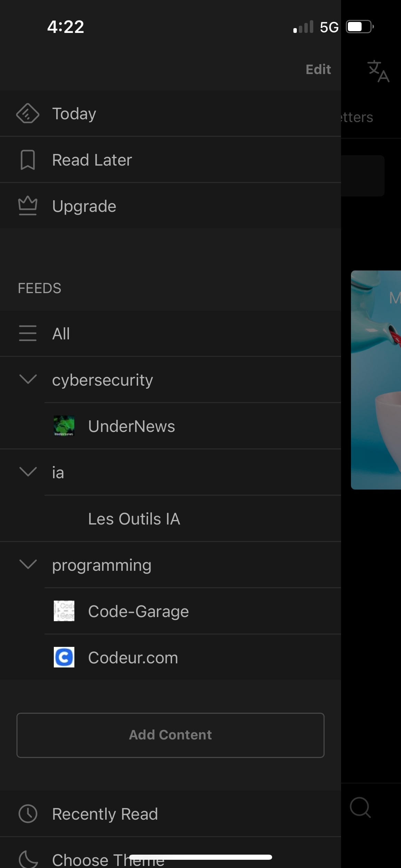Open the Les Outils IA feed

coord(134,519)
